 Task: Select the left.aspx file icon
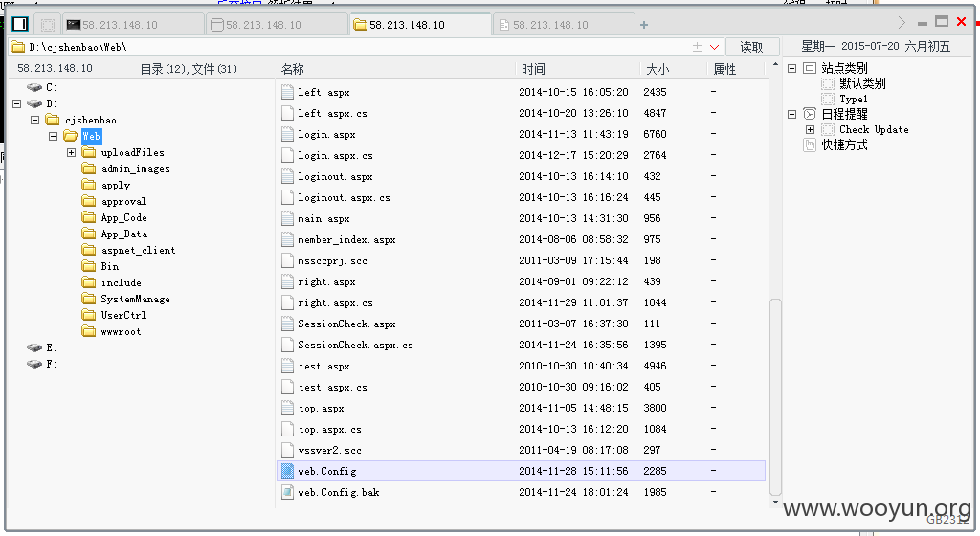click(x=287, y=92)
